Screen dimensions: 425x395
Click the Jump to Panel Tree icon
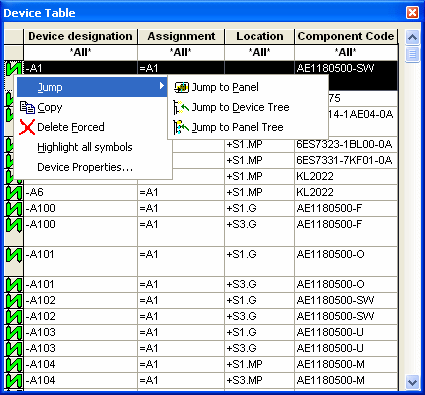pyautogui.click(x=181, y=127)
